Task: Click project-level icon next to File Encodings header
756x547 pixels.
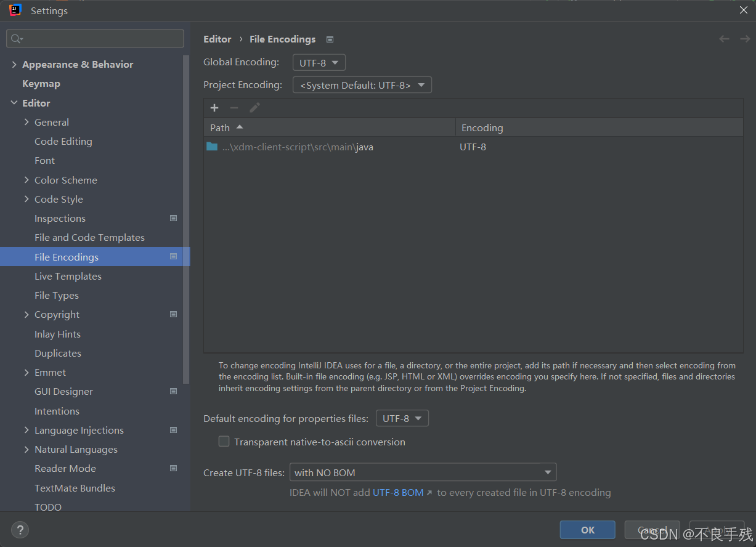Action: point(330,39)
